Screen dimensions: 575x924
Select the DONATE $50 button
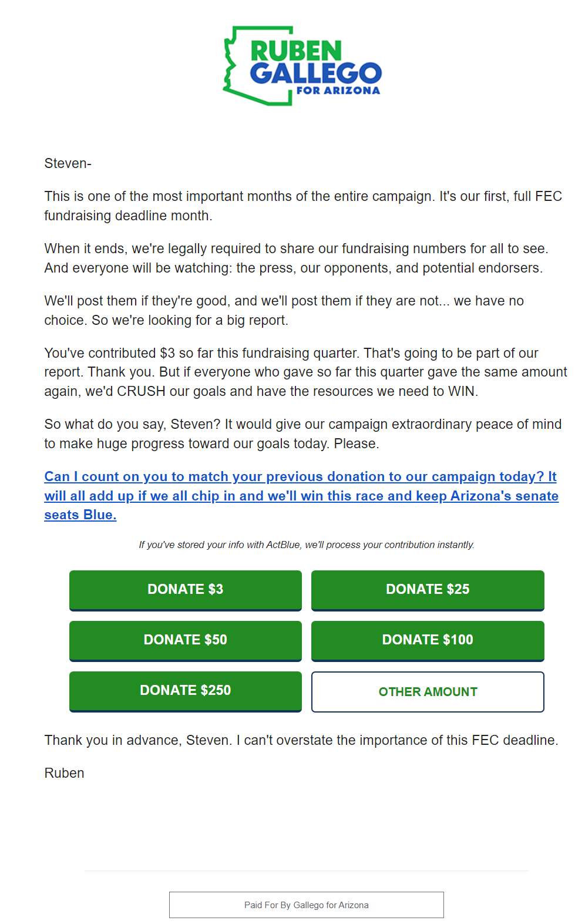coord(186,641)
